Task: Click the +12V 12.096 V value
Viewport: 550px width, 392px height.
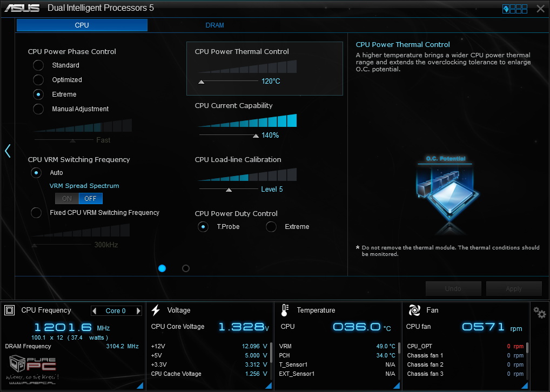Action: (x=254, y=346)
